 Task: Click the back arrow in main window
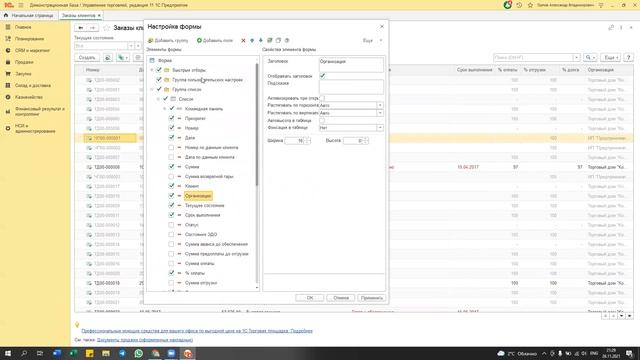[80, 28]
